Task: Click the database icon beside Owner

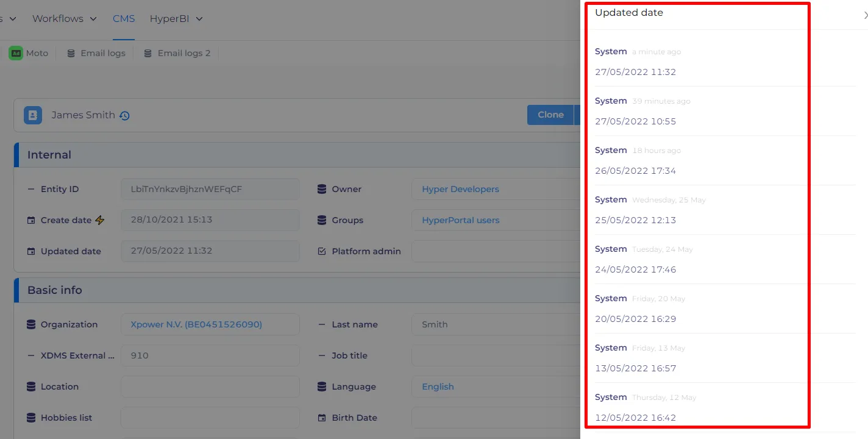Action: [322, 189]
